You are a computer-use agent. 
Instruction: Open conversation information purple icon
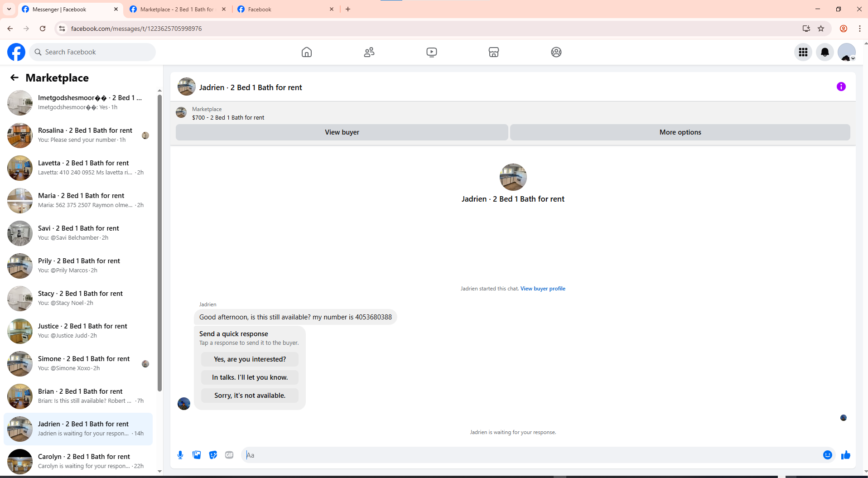coord(841,87)
